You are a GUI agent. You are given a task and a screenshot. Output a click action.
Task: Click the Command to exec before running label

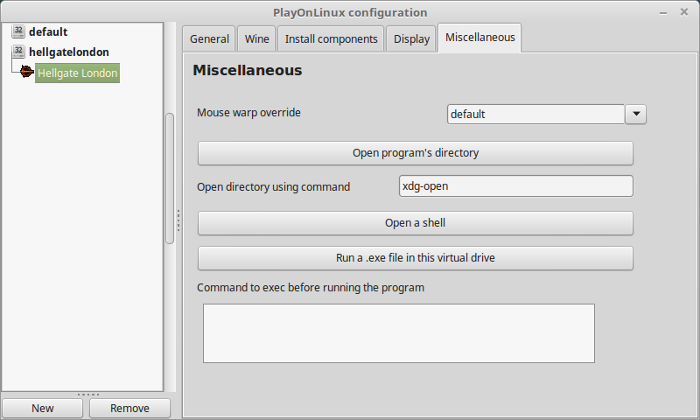tap(310, 287)
